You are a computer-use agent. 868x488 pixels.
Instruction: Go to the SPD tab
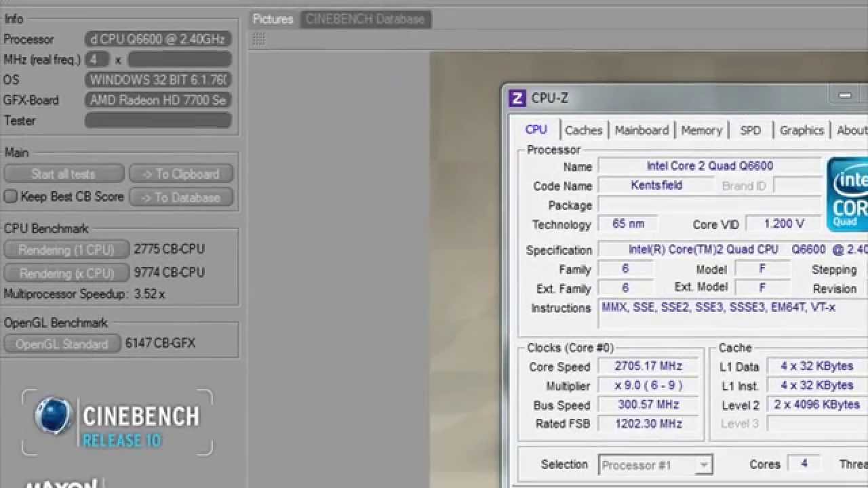click(x=750, y=130)
